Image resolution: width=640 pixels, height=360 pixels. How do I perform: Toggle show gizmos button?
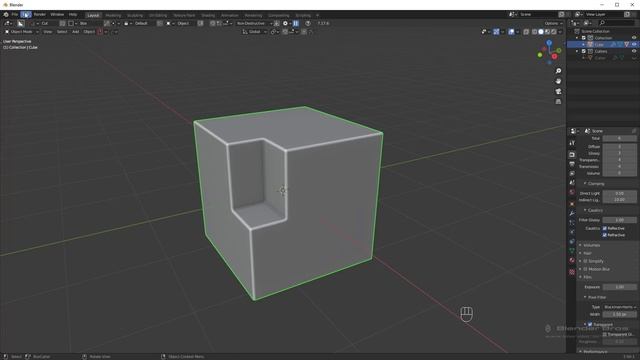pyautogui.click(x=496, y=31)
